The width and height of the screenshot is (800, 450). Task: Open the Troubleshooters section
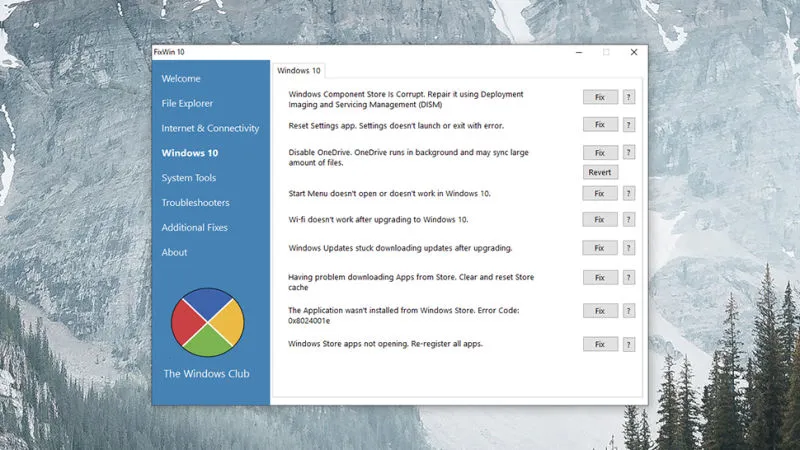point(195,203)
